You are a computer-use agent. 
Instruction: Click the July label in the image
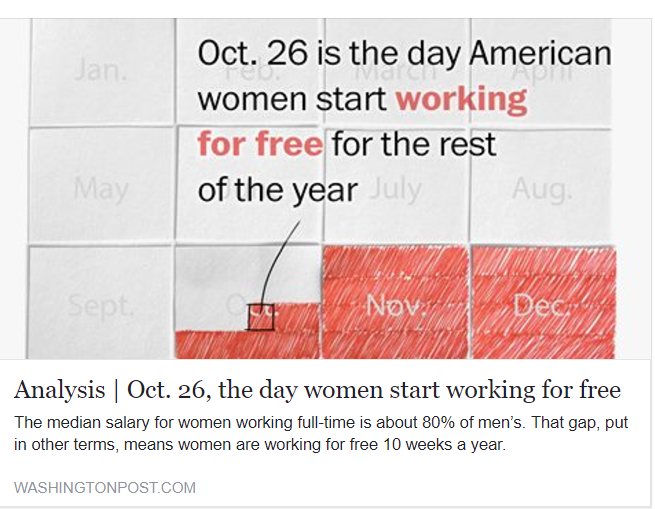[395, 189]
